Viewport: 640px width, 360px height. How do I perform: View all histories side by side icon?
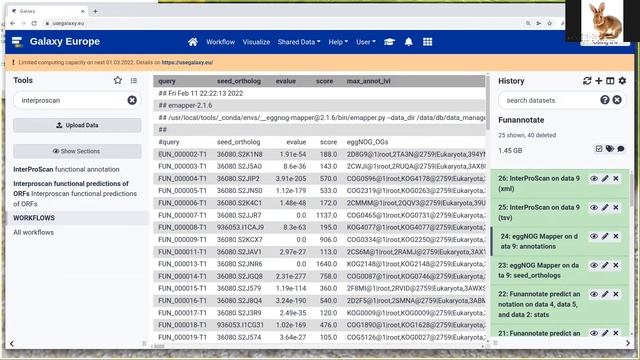tap(610, 81)
